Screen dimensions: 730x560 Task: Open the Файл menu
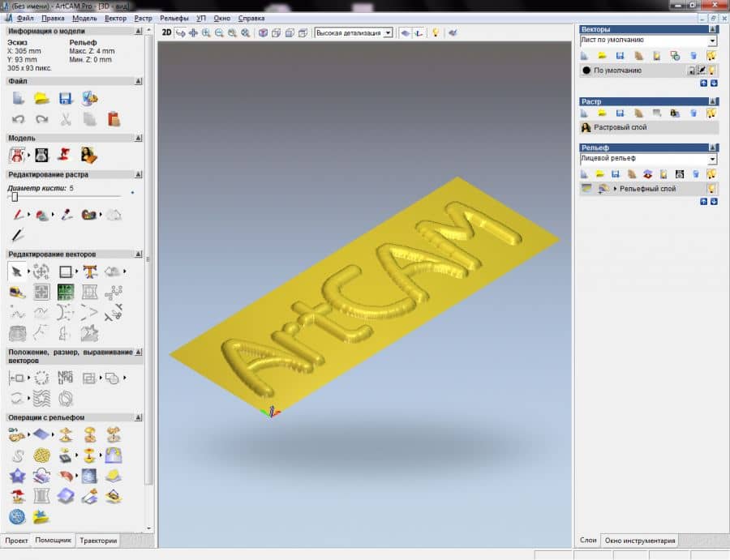pyautogui.click(x=25, y=18)
